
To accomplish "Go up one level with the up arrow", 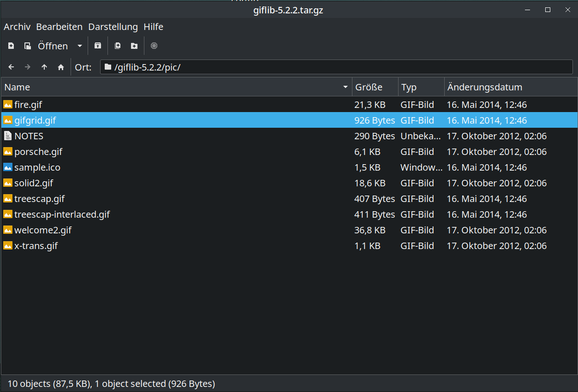I will [44, 67].
